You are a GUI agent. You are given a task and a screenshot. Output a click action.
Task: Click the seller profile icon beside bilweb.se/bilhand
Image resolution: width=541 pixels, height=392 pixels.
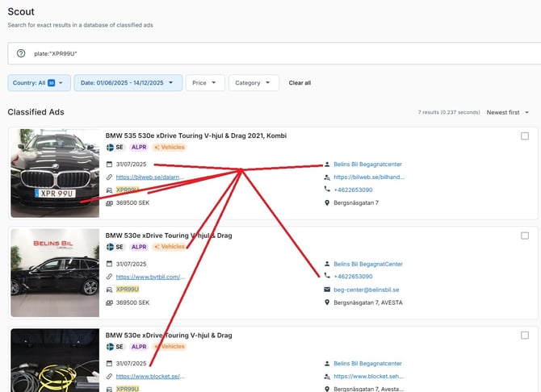click(x=327, y=177)
